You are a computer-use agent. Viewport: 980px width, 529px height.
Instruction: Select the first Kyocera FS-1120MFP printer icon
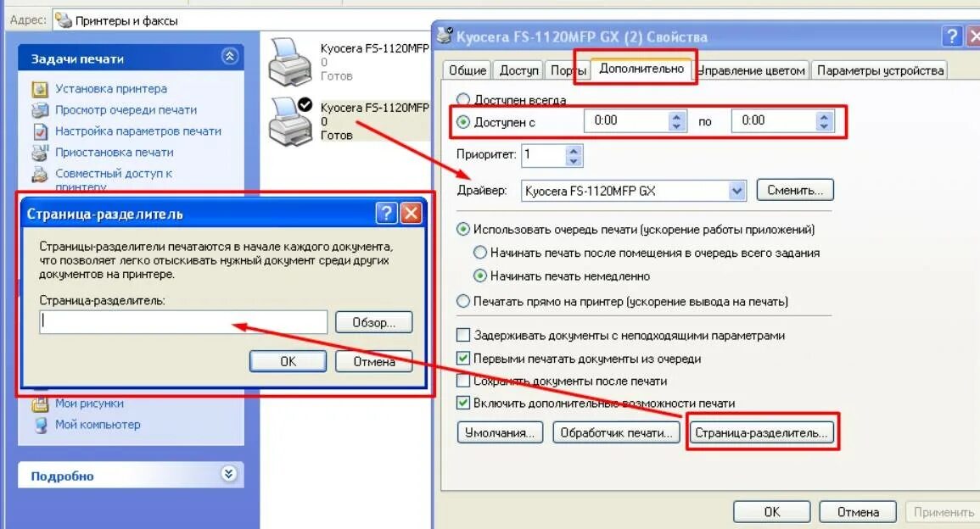pyautogui.click(x=290, y=61)
